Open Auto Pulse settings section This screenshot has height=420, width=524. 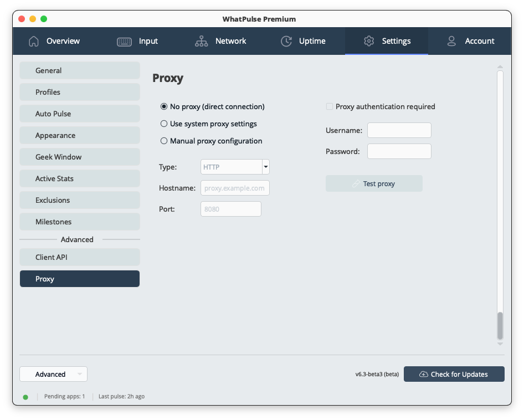tap(80, 114)
